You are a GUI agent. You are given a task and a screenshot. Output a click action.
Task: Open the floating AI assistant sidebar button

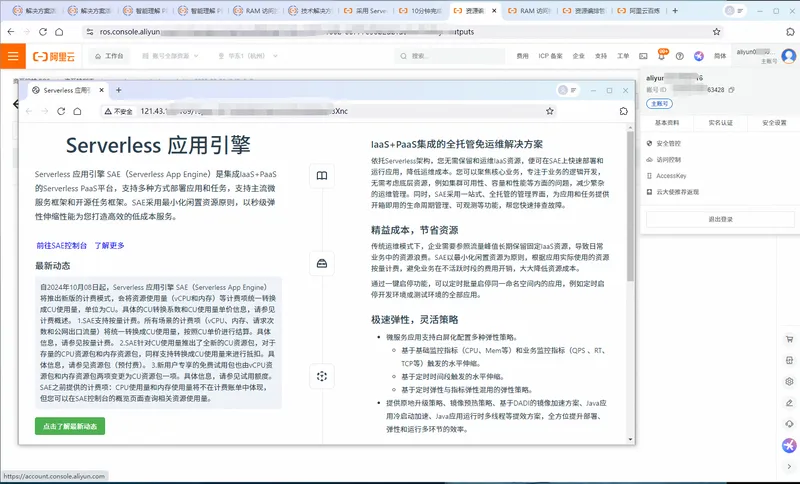tap(789, 445)
